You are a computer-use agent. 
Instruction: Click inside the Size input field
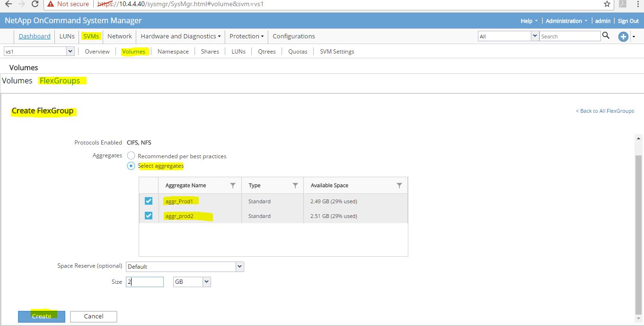(x=144, y=281)
